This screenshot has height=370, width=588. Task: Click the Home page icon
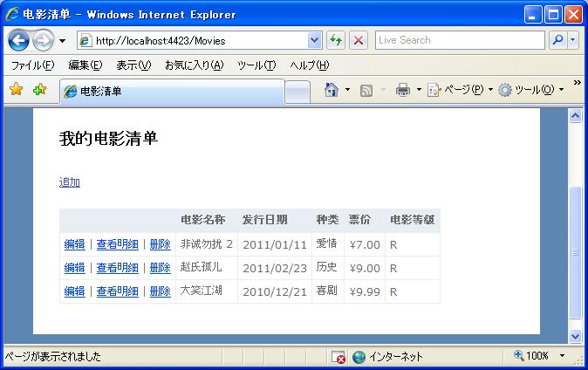(332, 90)
